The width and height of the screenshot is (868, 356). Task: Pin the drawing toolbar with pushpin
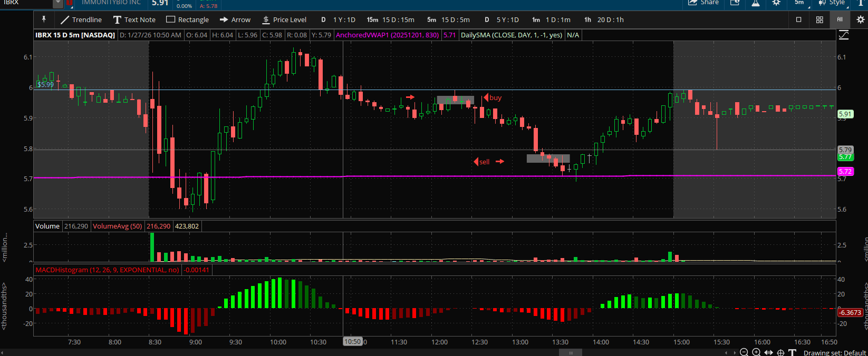44,19
